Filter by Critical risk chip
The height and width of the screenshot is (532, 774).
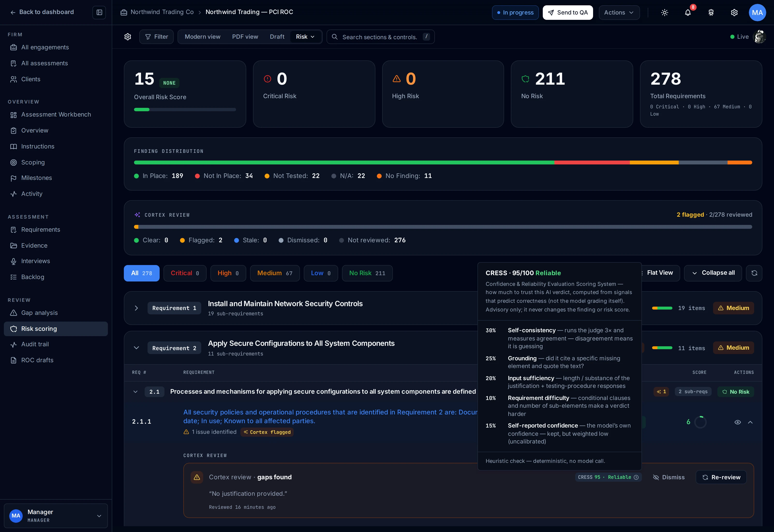pyautogui.click(x=185, y=273)
